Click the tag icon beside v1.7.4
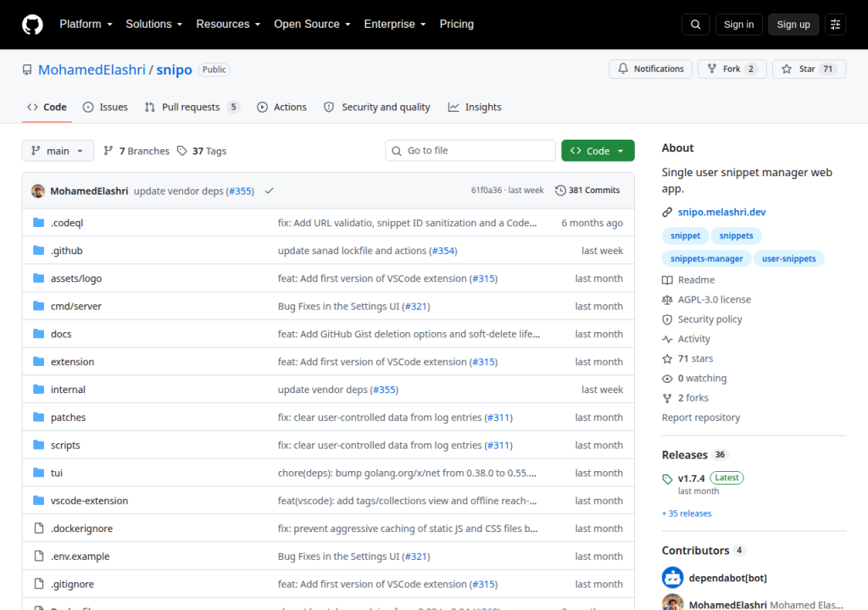This screenshot has height=610, width=868. 667,480
